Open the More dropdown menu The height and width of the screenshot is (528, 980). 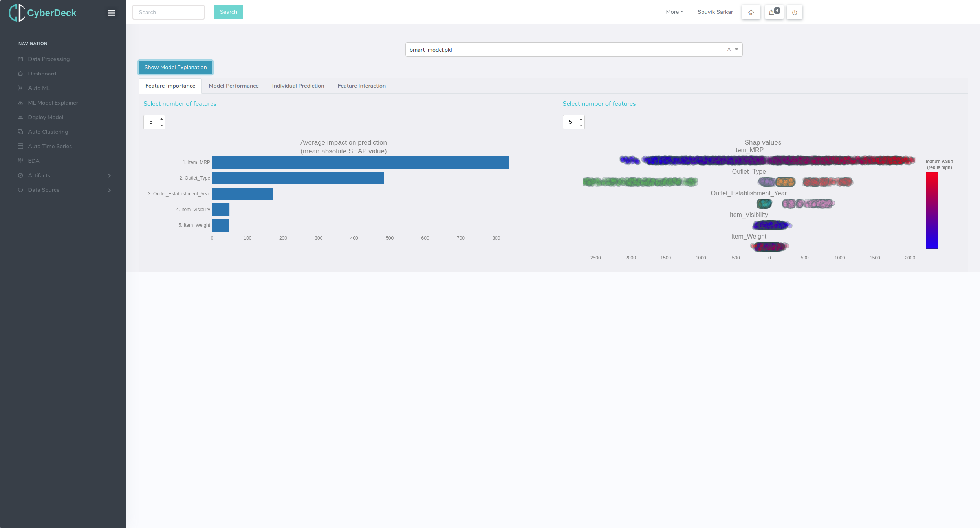[674, 12]
